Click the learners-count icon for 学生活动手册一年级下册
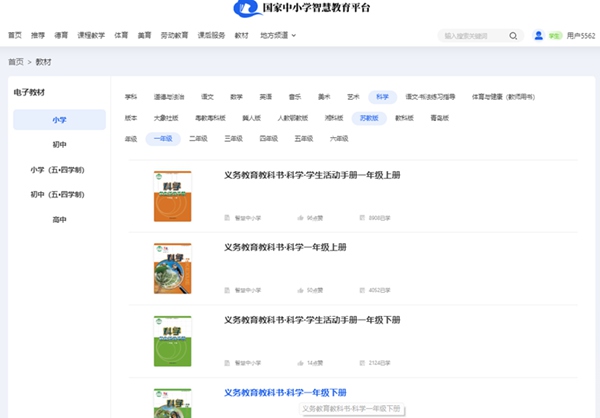 point(362,363)
